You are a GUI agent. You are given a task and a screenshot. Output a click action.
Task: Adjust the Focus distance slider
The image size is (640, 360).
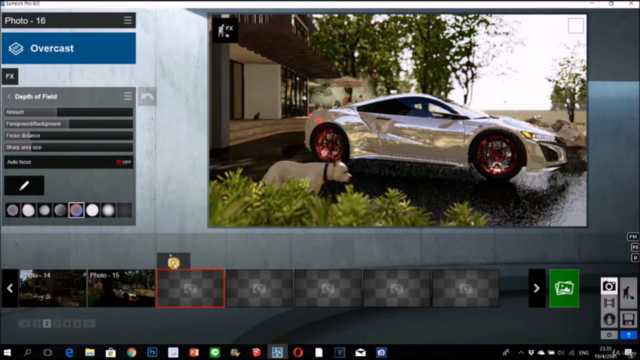click(x=69, y=136)
